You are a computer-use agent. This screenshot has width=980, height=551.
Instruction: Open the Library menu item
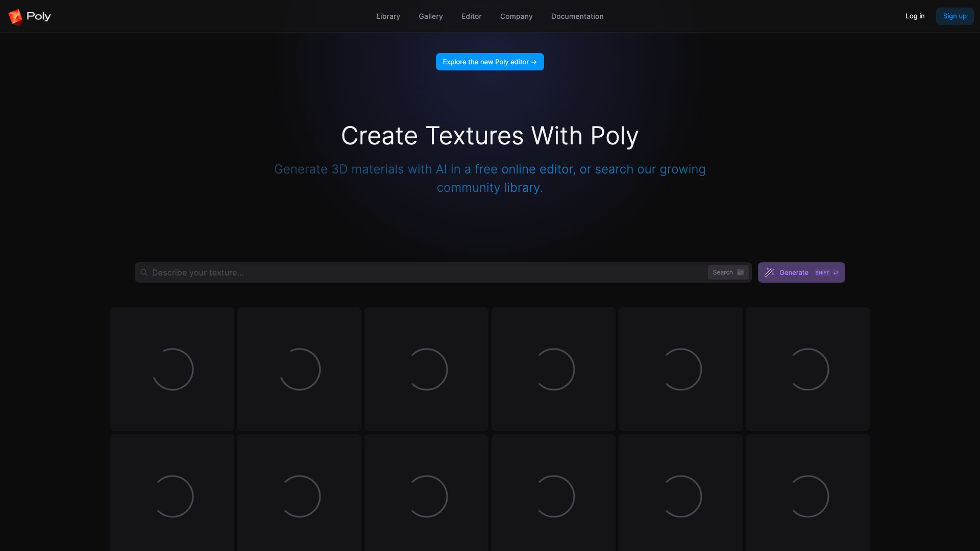pyautogui.click(x=388, y=16)
